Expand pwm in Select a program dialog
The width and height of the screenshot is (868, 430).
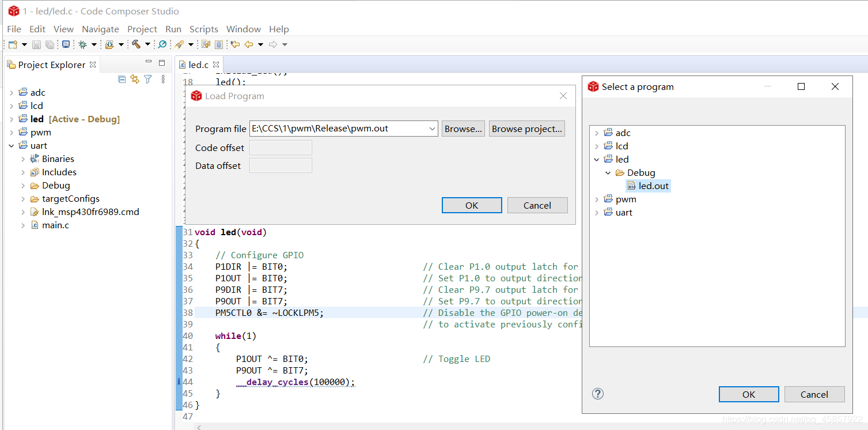tap(597, 199)
